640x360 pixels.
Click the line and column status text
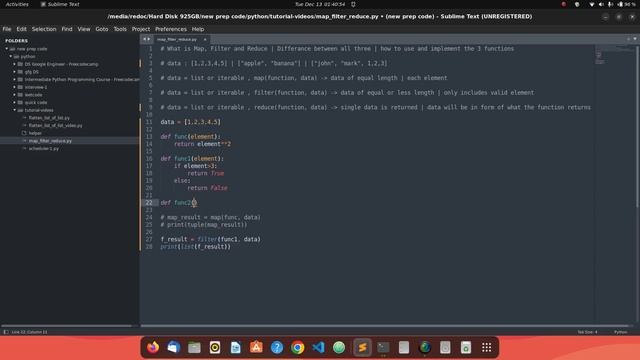(x=29, y=332)
